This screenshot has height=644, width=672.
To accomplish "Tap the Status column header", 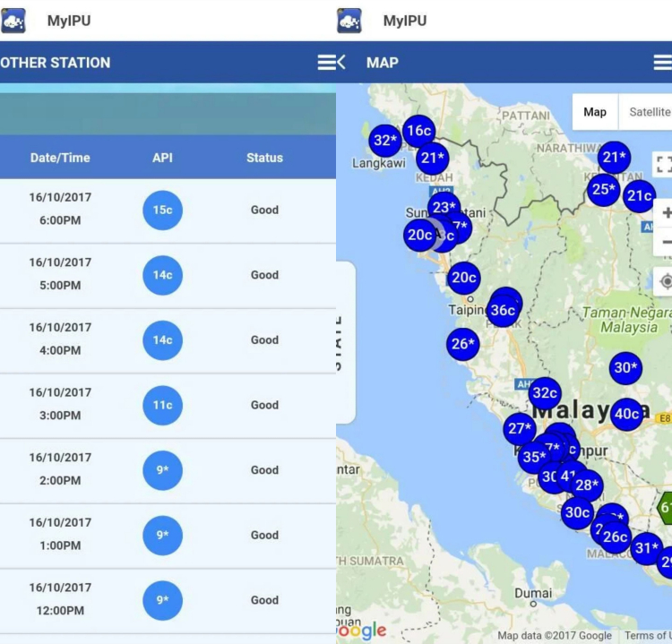I will [x=264, y=158].
